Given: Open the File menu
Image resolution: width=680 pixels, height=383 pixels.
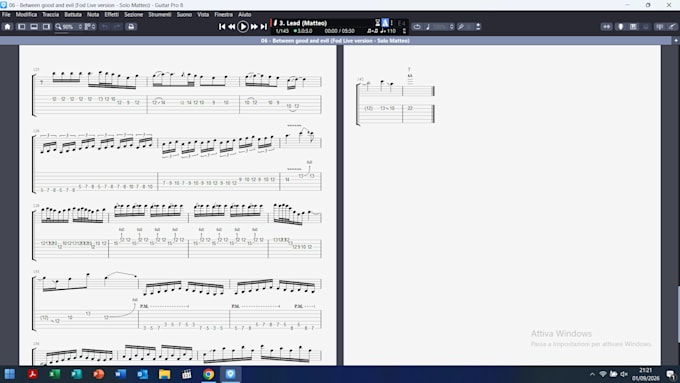Looking at the screenshot, I should pyautogui.click(x=6, y=14).
